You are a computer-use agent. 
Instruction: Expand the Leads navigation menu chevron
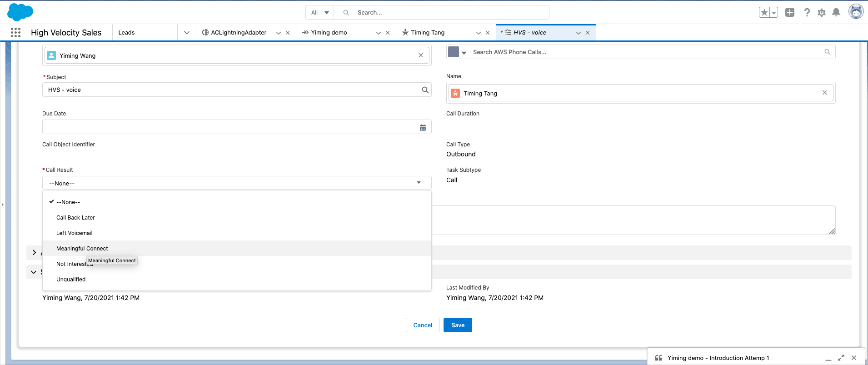187,33
